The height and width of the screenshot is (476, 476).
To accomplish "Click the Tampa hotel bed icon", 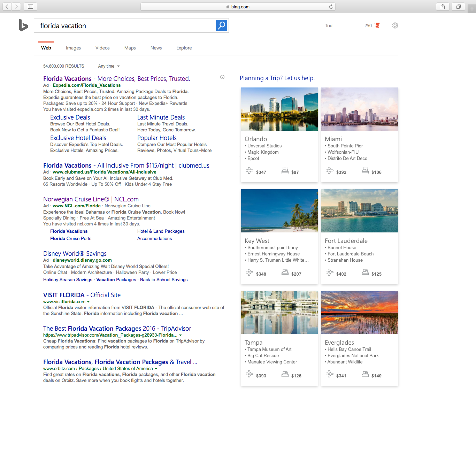I will pyautogui.click(x=285, y=374).
